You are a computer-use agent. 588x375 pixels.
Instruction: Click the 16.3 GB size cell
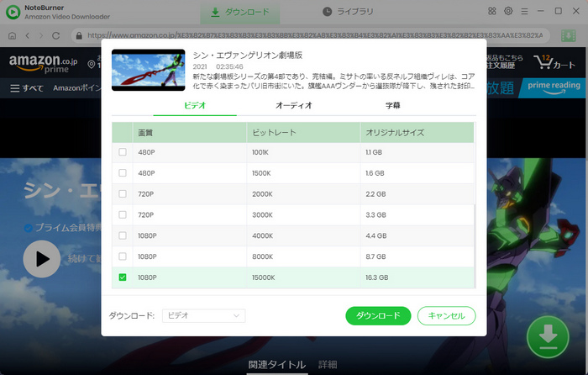coord(417,277)
